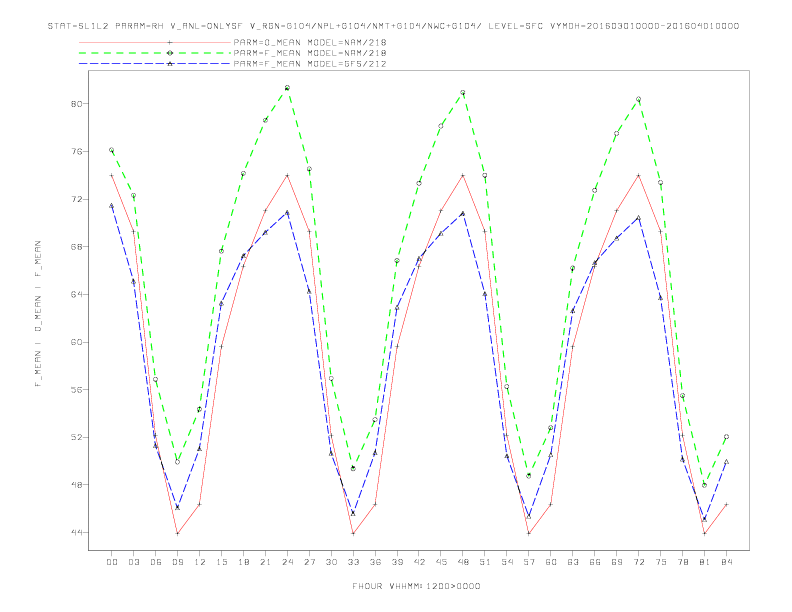The width and height of the screenshot is (792, 612).
Task: Click the y-axis label F_MEAN | O_MEAN | F_MEAN
Action: click(38, 314)
